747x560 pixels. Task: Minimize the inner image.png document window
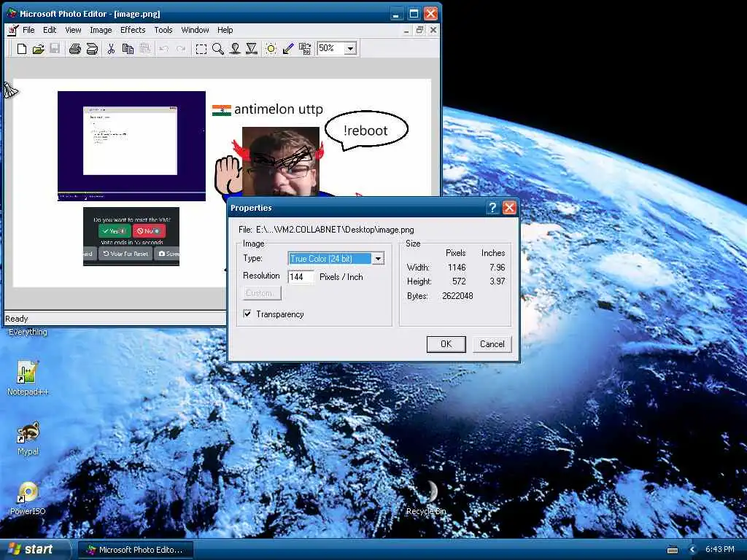pos(406,30)
